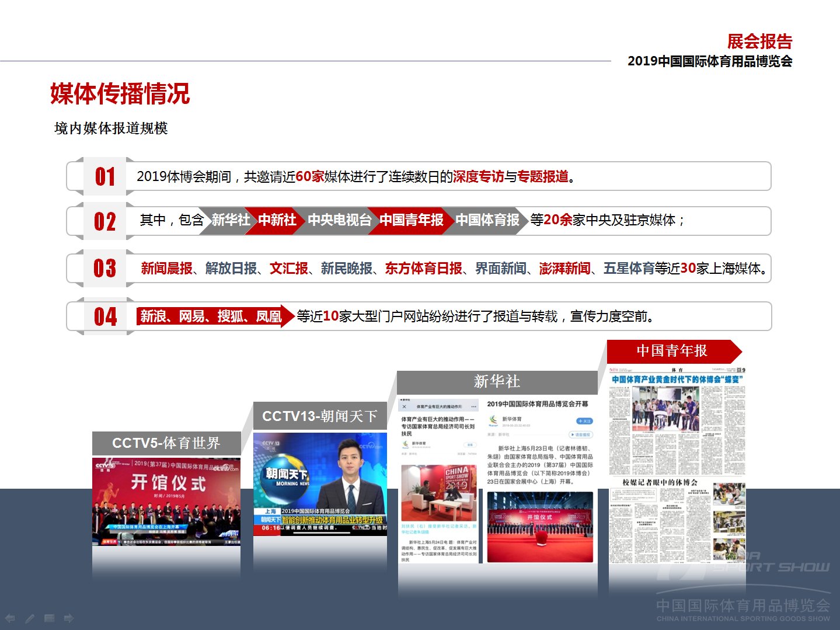
Task: Click the CCTV5-体育世界 label
Action: (x=166, y=443)
